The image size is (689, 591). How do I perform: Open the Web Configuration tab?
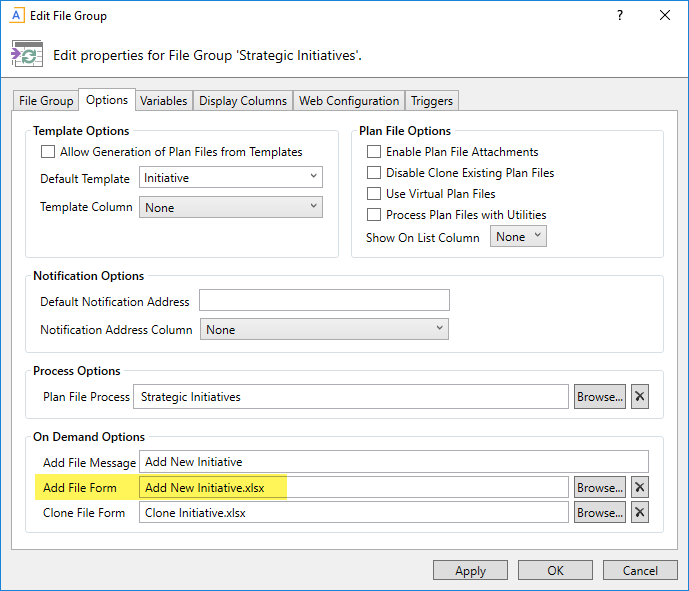pyautogui.click(x=349, y=101)
